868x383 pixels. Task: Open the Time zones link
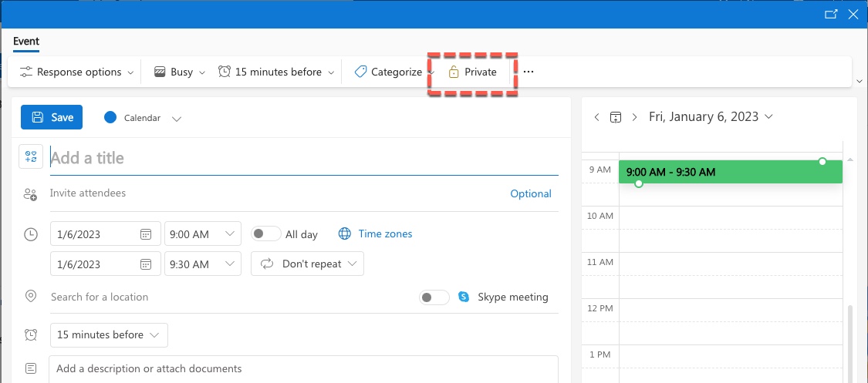click(385, 233)
